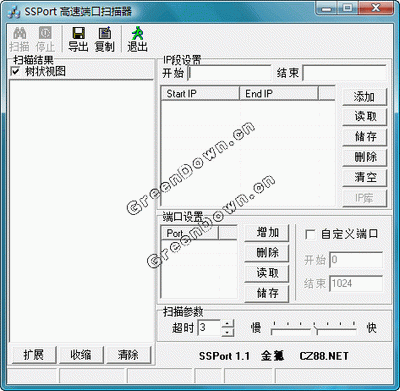Click the 复制 copy toolbar icon

105,33
